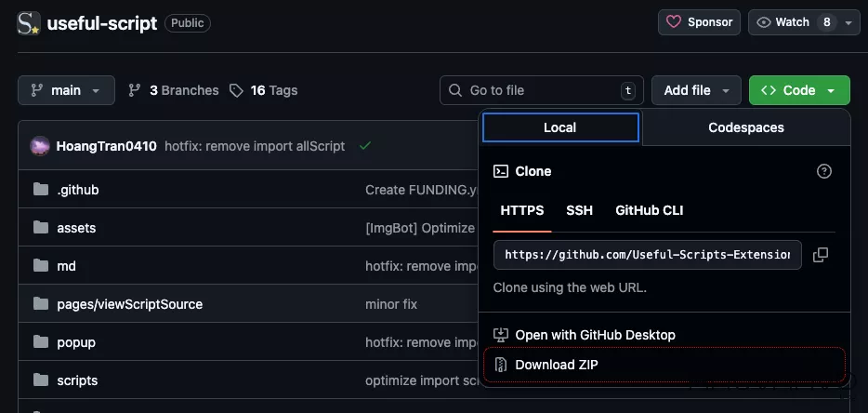
Task: Click the zip file icon for Download ZIP
Action: pyautogui.click(x=500, y=365)
